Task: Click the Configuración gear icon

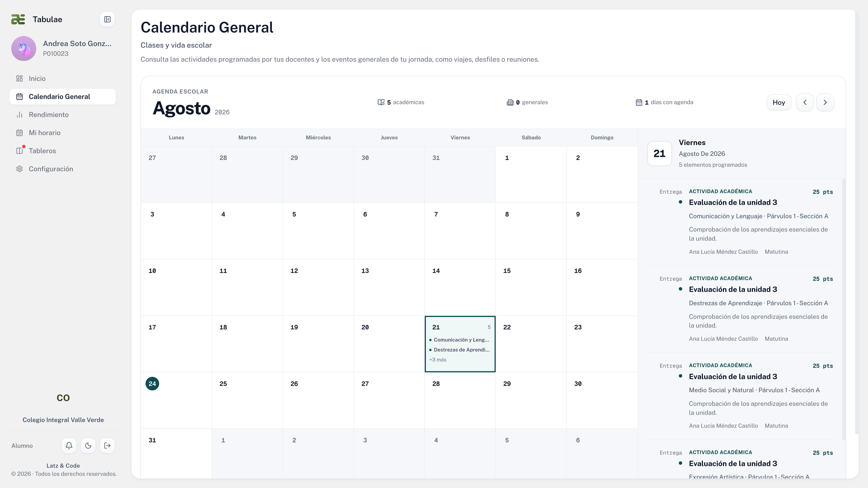Action: (x=20, y=169)
